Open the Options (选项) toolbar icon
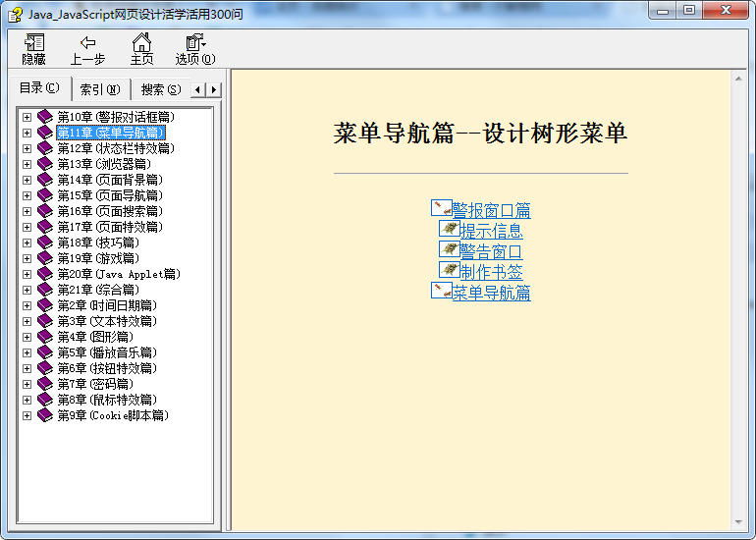This screenshot has height=540, width=756. click(x=195, y=42)
